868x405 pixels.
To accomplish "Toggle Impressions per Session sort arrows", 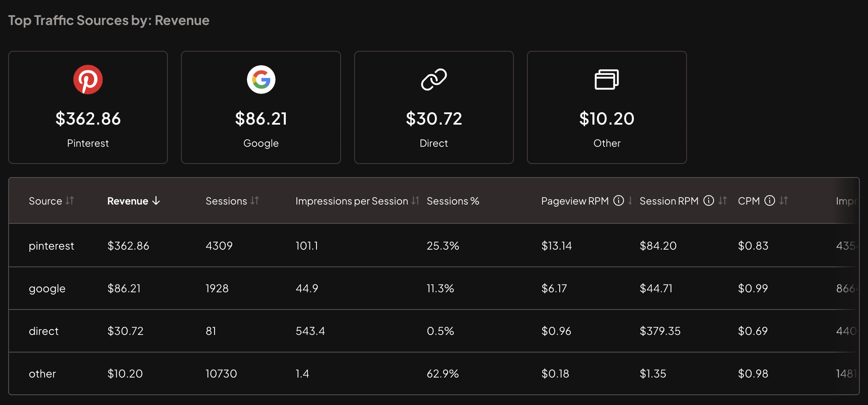I will click(415, 200).
